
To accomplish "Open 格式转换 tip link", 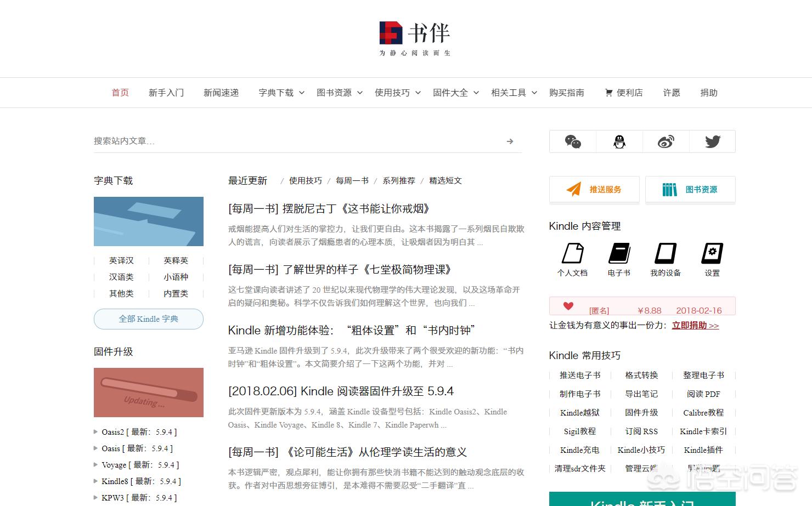I will click(641, 375).
